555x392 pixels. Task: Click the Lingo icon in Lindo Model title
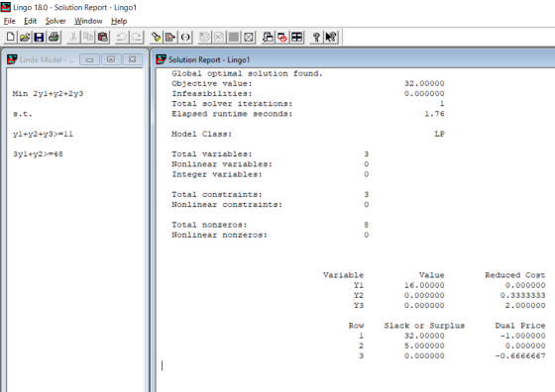(12, 59)
